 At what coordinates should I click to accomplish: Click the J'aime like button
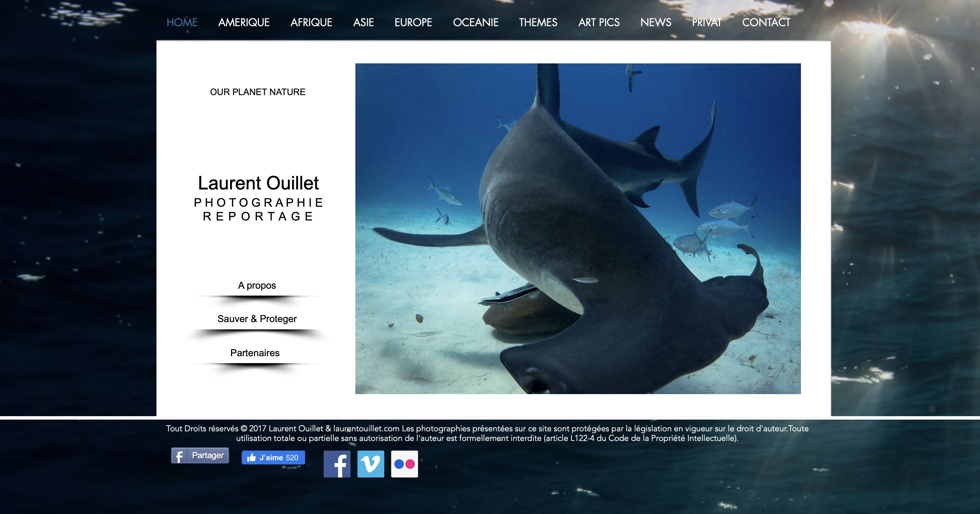[x=273, y=457]
